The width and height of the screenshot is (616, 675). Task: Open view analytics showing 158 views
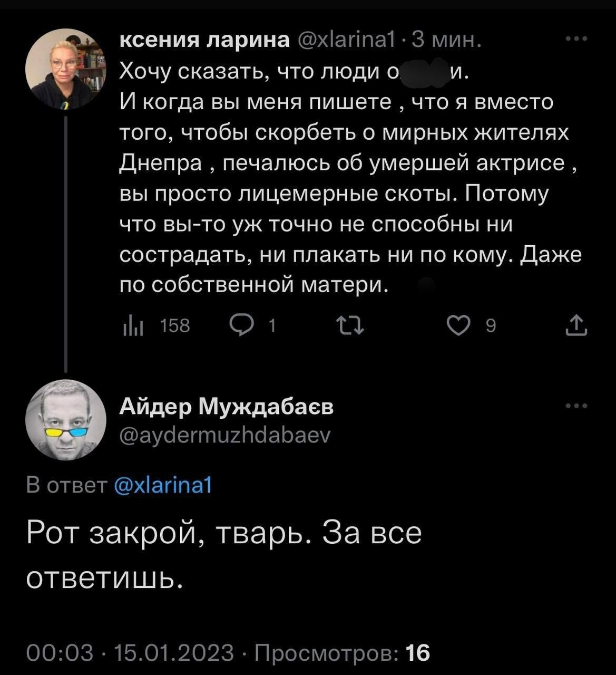155,327
